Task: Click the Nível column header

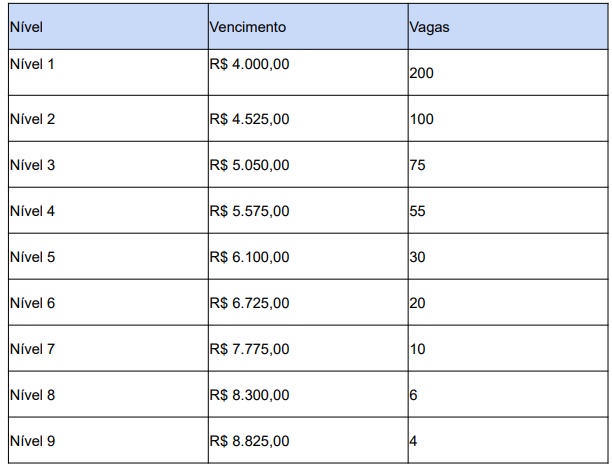Action: [28, 27]
